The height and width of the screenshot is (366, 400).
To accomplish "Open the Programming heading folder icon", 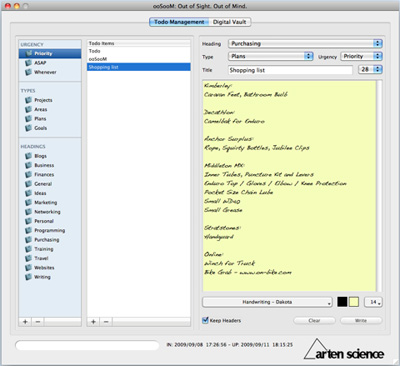I will coord(29,230).
